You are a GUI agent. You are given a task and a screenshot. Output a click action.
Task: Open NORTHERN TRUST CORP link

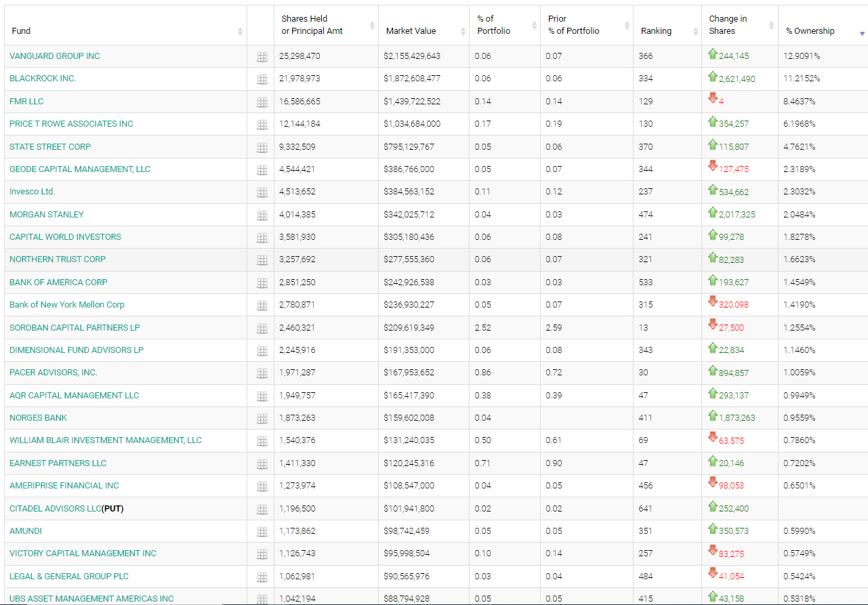click(58, 259)
